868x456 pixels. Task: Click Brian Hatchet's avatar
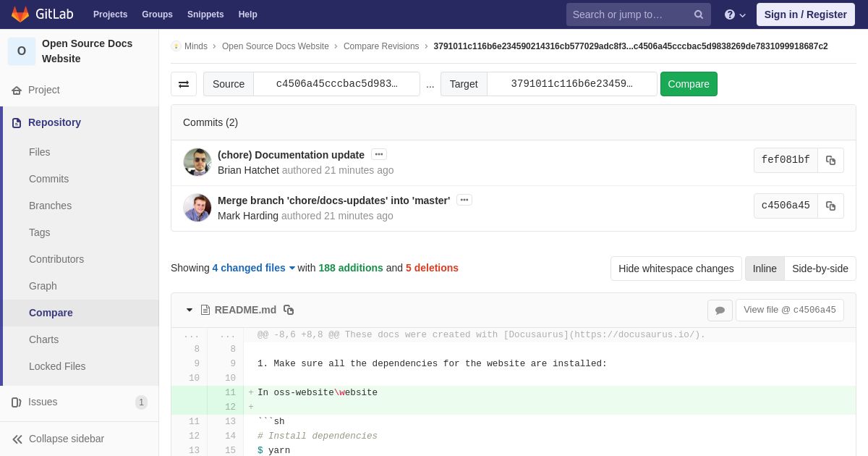[x=197, y=162]
